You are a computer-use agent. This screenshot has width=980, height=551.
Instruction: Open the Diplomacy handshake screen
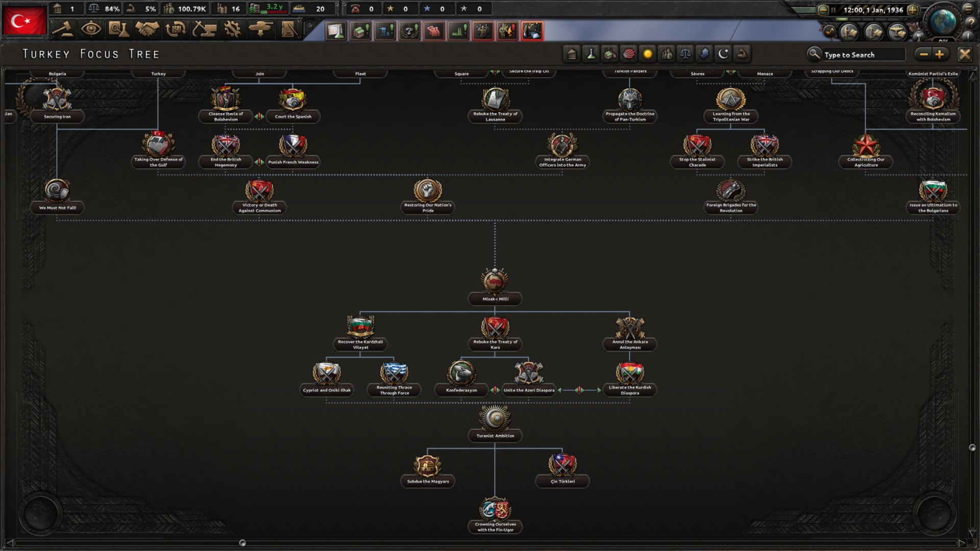click(x=147, y=30)
